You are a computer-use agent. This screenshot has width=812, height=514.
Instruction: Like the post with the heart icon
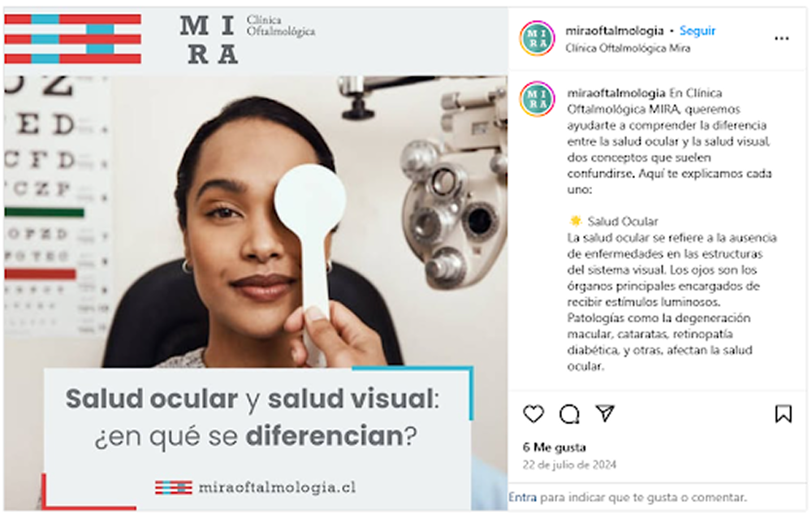tap(533, 413)
